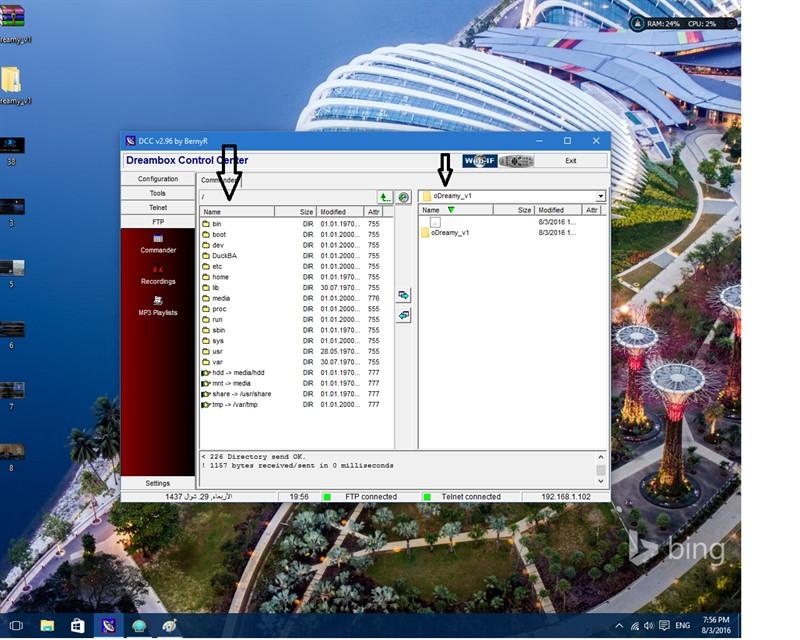800x640 pixels.
Task: Open the FTP menu section
Action: [x=158, y=222]
